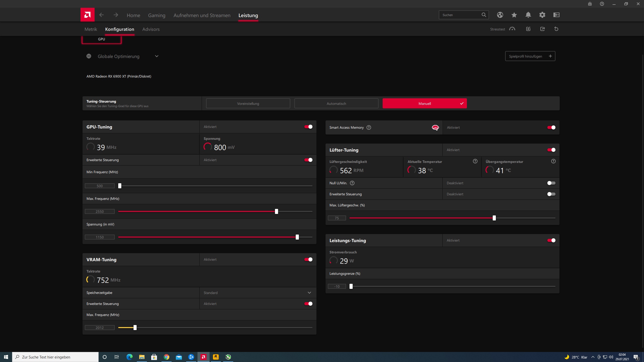Reset tuning with the undo arrow icon
The image size is (644, 362).
pos(556,29)
